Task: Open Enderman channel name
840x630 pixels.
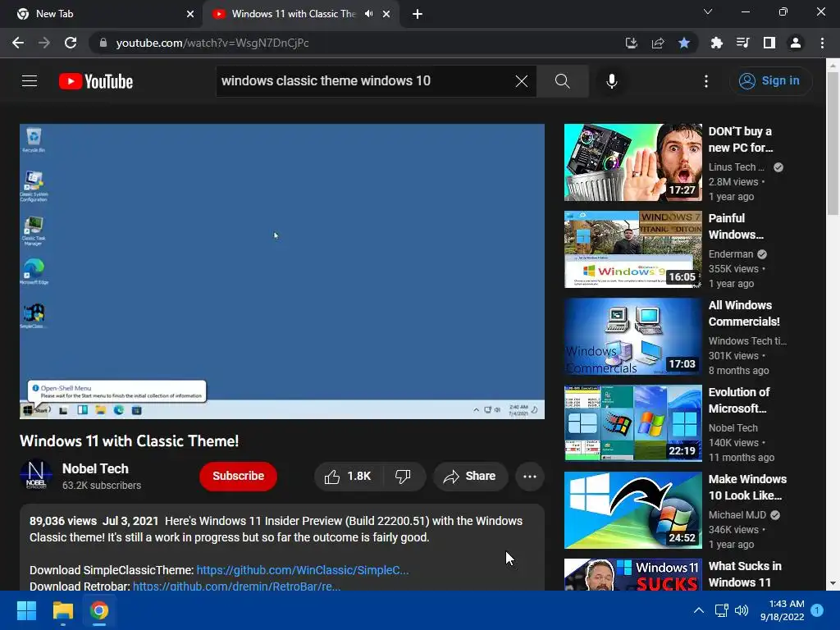Action: tap(731, 254)
